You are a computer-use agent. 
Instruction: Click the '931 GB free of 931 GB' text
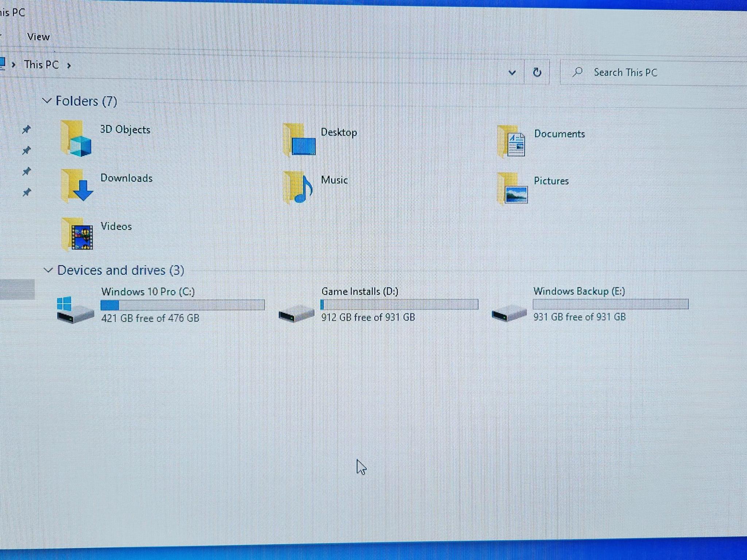click(580, 317)
